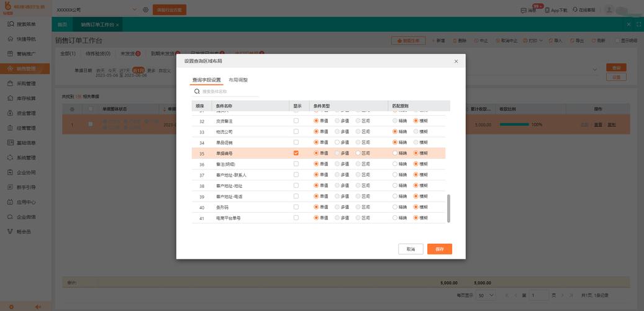Click settings gear beside company selector
Image resolution: width=644 pixels, height=311 pixels.
coord(146,9)
